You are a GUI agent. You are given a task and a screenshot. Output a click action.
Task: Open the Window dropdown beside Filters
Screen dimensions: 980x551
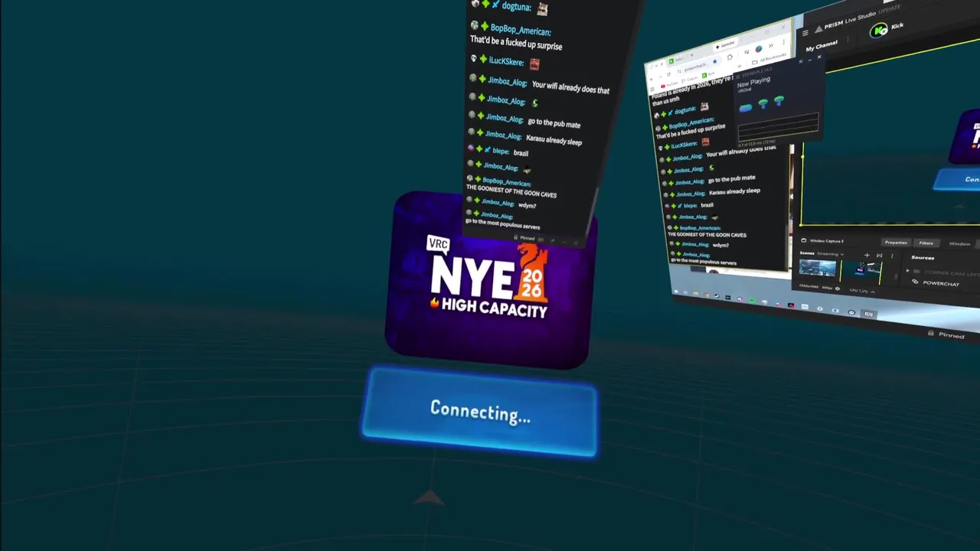[960, 244]
